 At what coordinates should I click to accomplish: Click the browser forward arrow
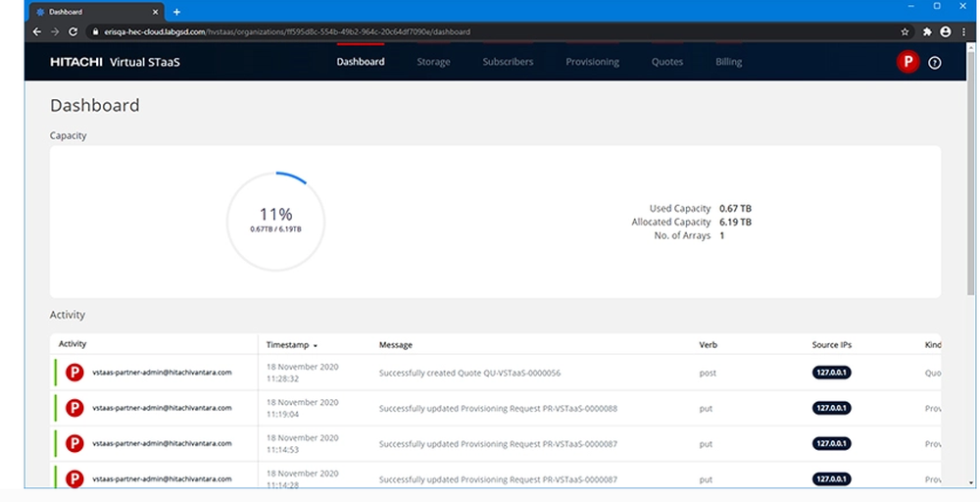tap(55, 32)
